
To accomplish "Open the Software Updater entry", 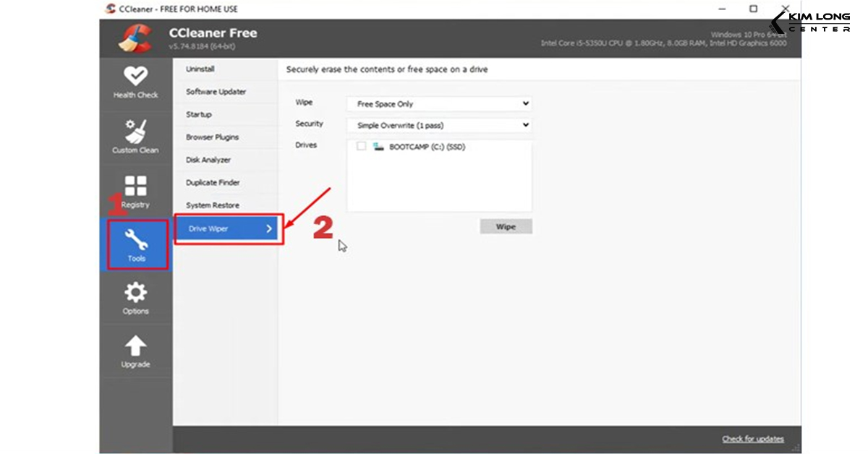I will click(216, 92).
